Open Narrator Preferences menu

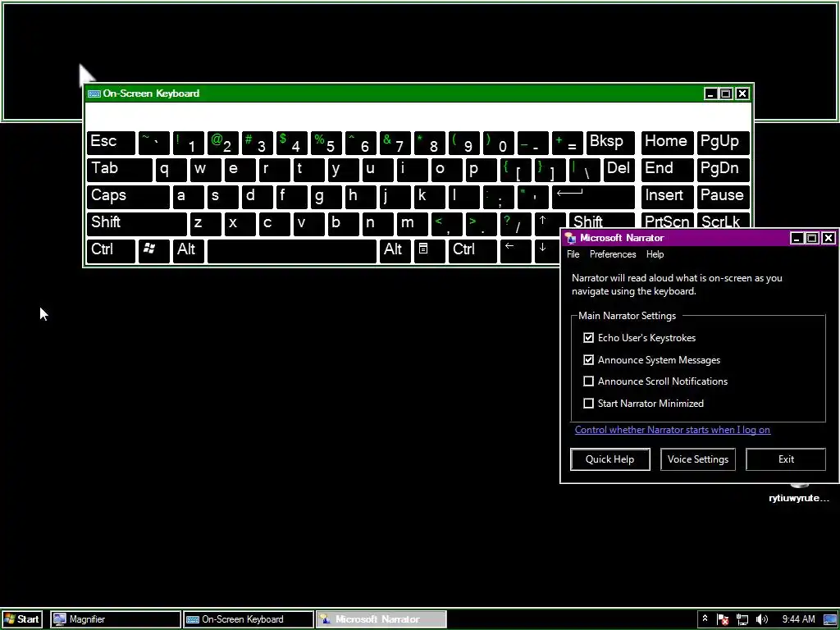[613, 254]
